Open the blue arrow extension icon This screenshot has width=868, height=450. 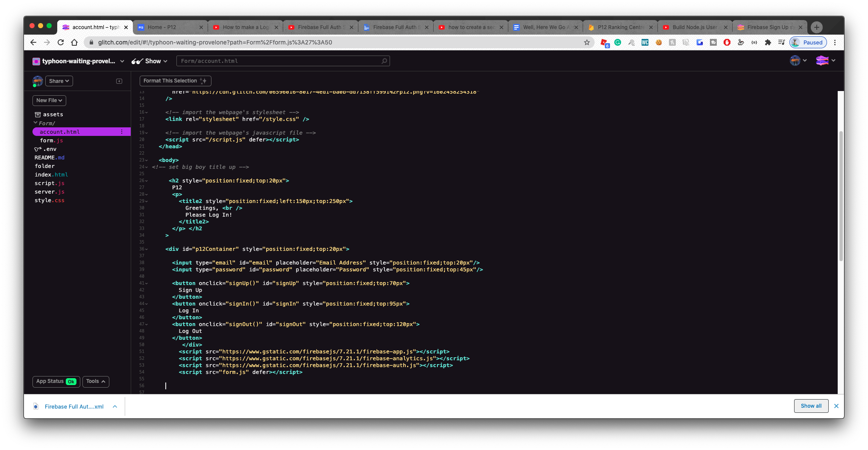pyautogui.click(x=700, y=42)
